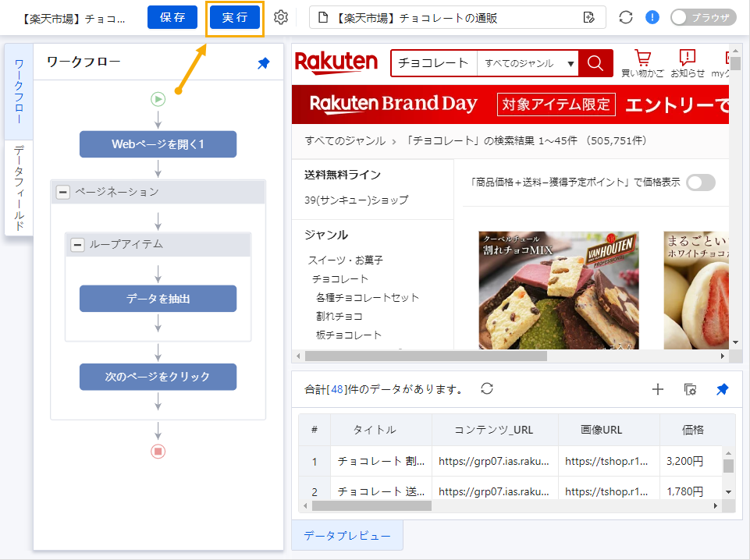Click the task name edit icon
Screen dimensions: 750x560
click(589, 18)
